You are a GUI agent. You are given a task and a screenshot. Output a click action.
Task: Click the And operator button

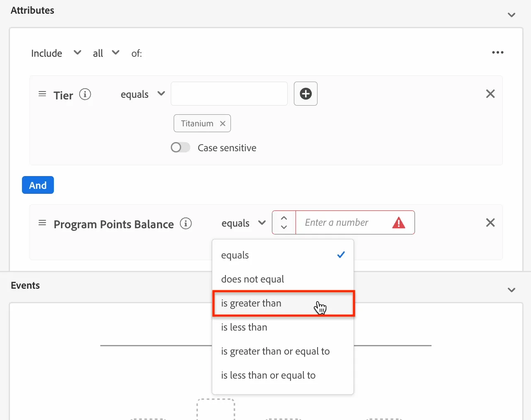pyautogui.click(x=38, y=185)
